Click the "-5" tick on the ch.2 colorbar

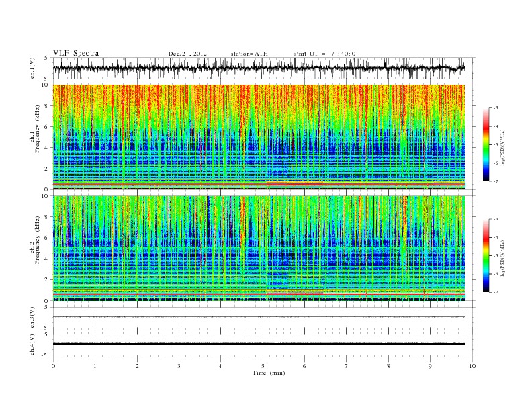click(x=495, y=256)
